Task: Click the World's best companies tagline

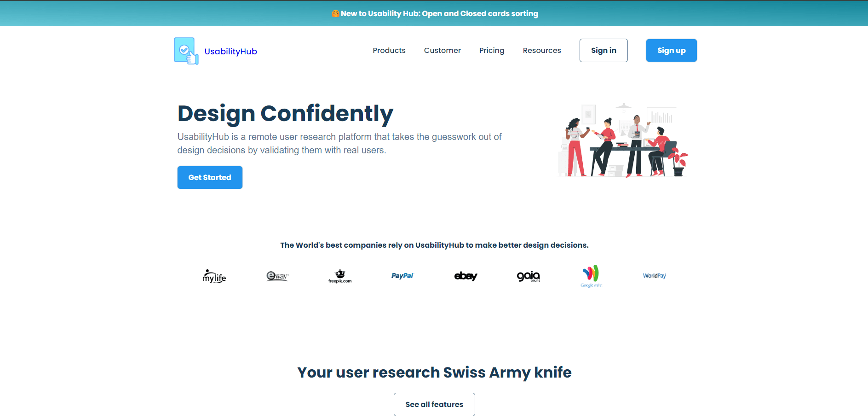Action: (434, 245)
